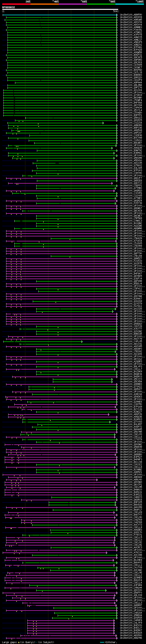Select label UniRef100_B9SFN3

point(131,70)
